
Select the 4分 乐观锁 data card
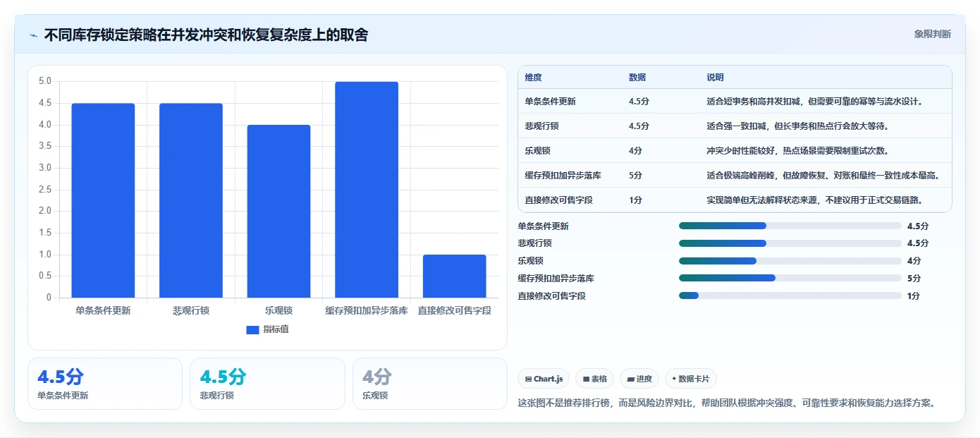[x=430, y=384]
